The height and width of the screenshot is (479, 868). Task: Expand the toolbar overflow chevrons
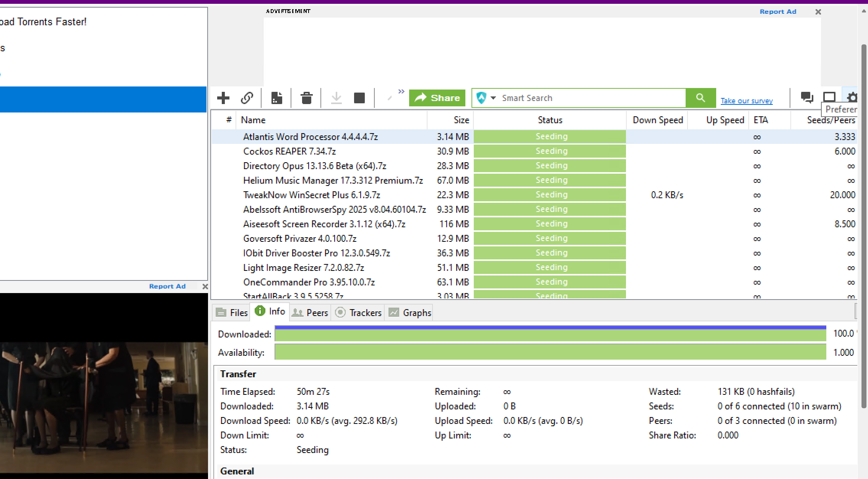tap(401, 91)
